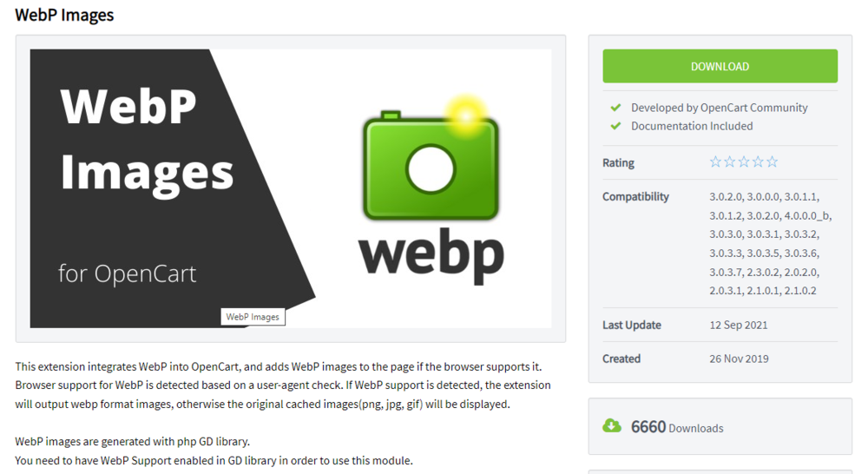868x474 pixels.
Task: Select the fifth rating star
Action: coord(773,161)
